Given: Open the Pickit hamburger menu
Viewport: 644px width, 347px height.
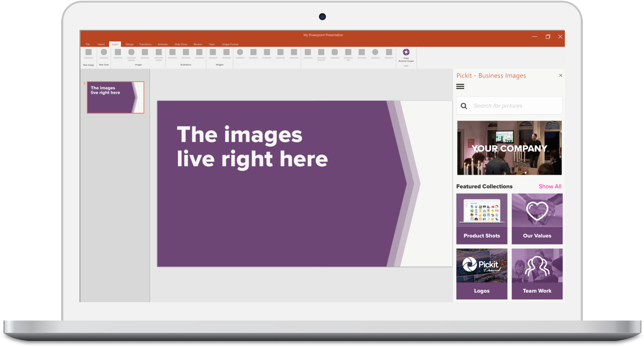Looking at the screenshot, I should 460,86.
